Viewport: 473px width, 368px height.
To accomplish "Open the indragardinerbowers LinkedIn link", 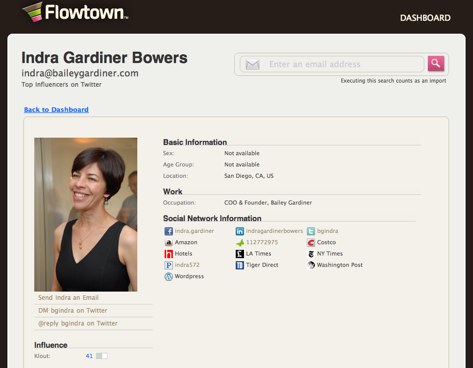I will point(274,231).
